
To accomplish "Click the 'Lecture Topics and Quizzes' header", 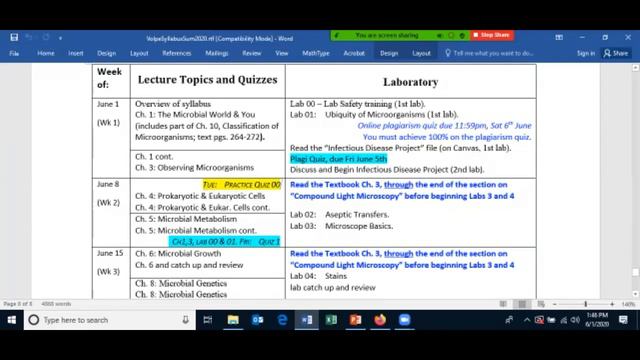I will pyautogui.click(x=207, y=80).
